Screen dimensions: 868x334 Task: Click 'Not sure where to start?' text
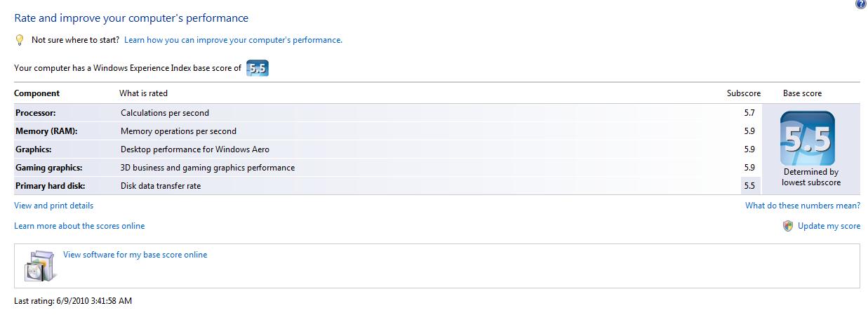(75, 40)
